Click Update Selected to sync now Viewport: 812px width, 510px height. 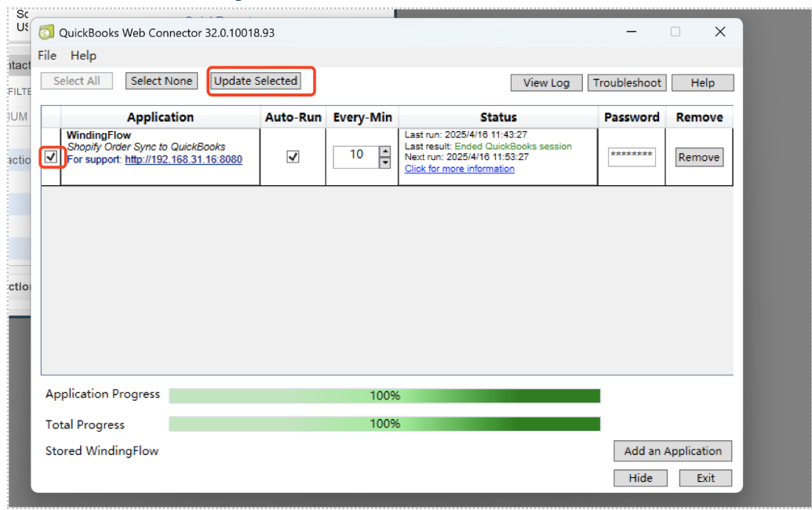pyautogui.click(x=256, y=81)
